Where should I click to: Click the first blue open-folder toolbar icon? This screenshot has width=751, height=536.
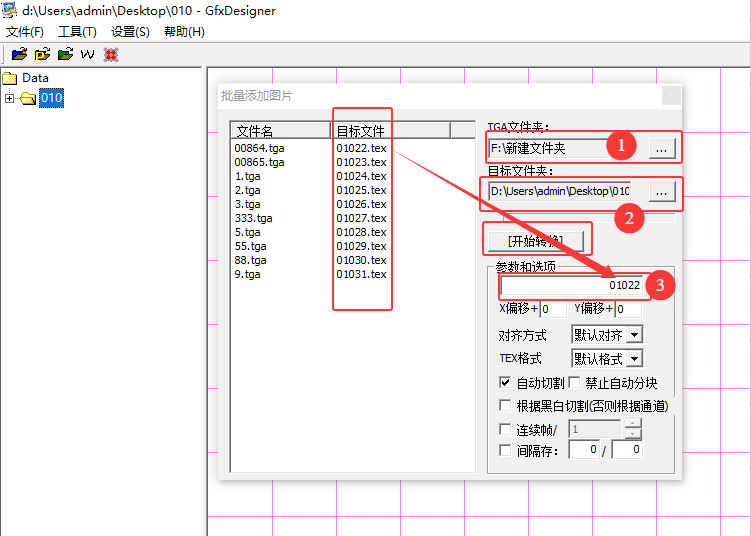coord(19,54)
